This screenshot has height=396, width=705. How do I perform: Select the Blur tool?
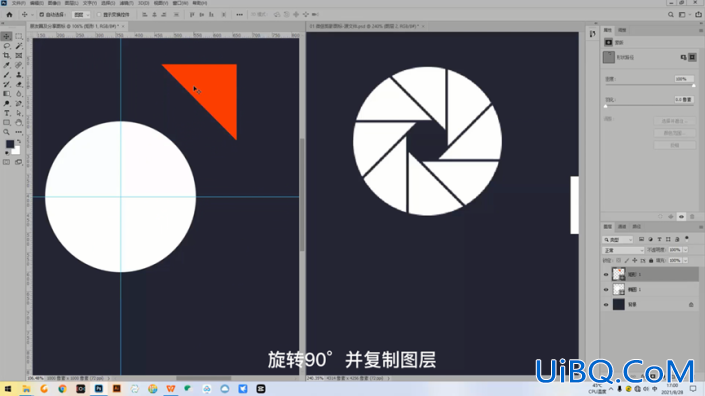coord(18,94)
